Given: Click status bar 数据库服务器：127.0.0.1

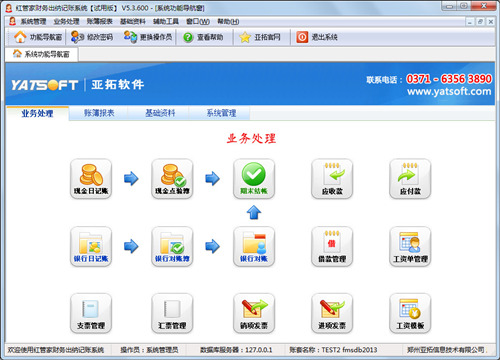Looking at the screenshot, I should [x=236, y=350].
